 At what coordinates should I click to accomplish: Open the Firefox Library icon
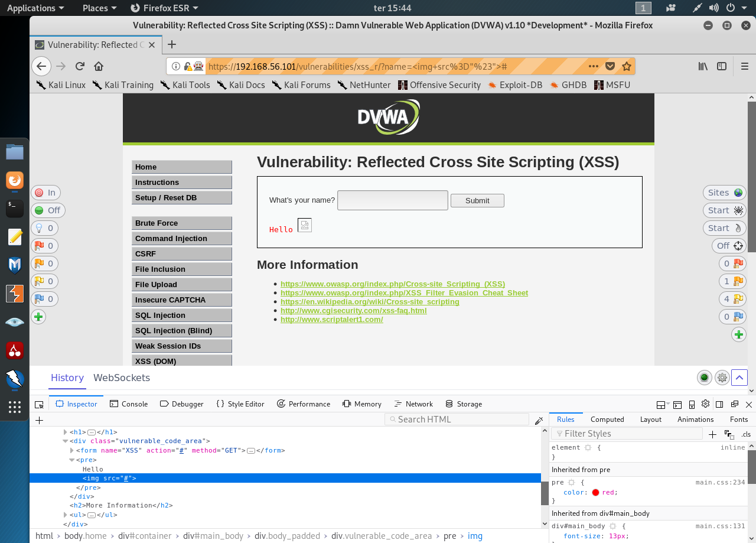pyautogui.click(x=703, y=66)
